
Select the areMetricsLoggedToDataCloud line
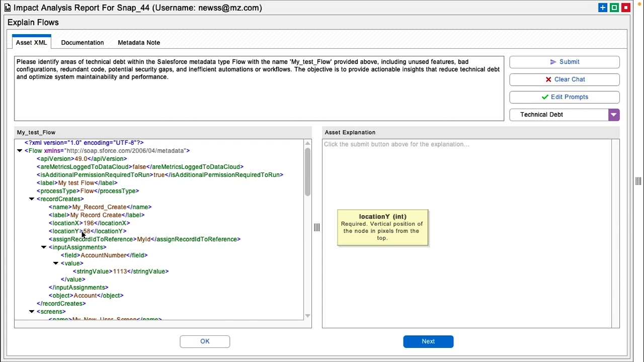click(140, 167)
